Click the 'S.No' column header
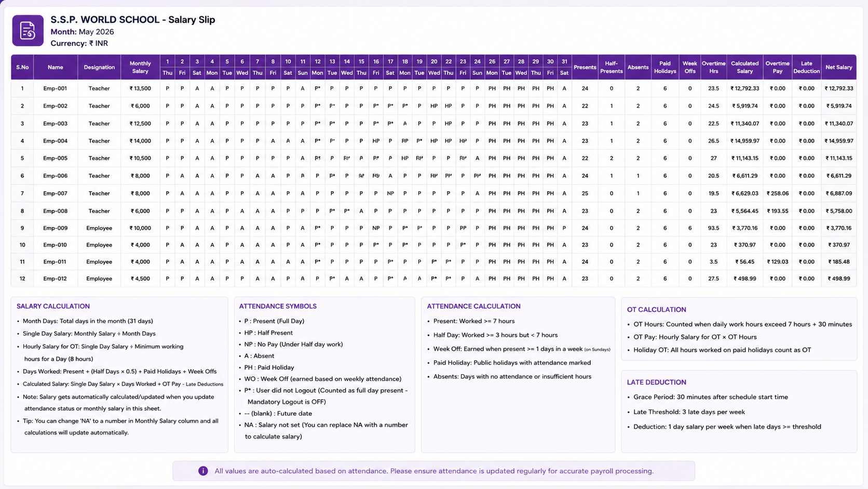Image resolution: width=868 pixels, height=489 pixels. click(x=22, y=67)
